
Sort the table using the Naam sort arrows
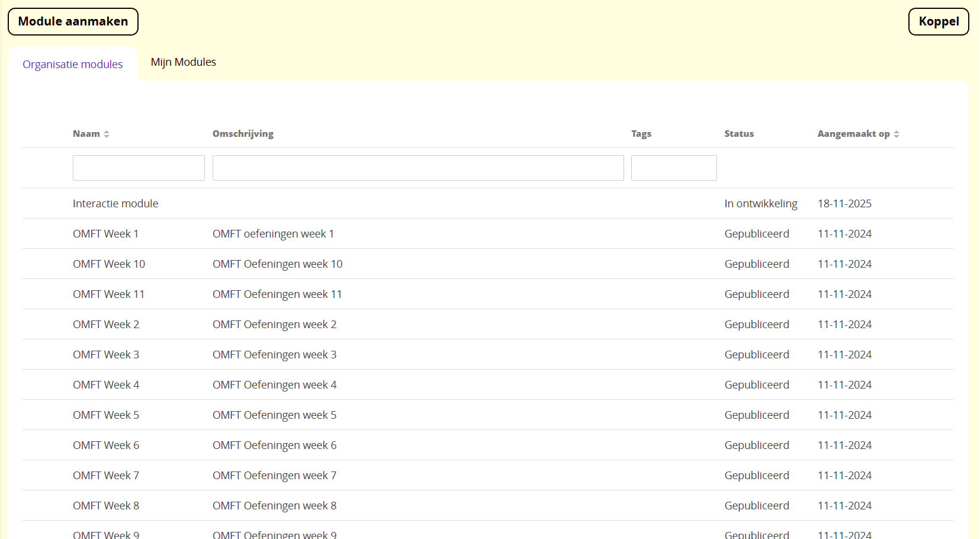pyautogui.click(x=107, y=134)
